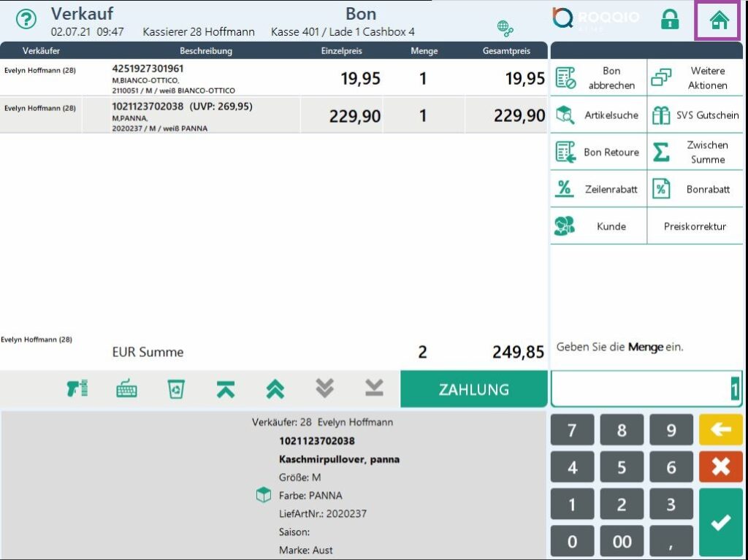This screenshot has height=560, width=748.
Task: Open Weitere Aktionen menu
Action: coord(695,77)
